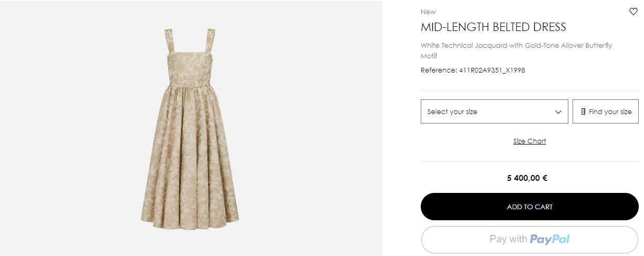Click the right shoulder strap of the dress
This screenshot has height=256, width=644.
click(x=211, y=41)
